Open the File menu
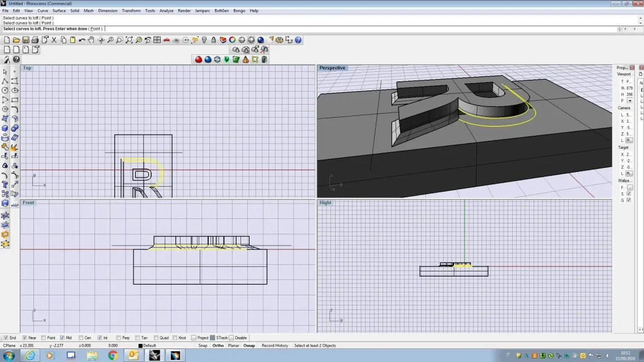Viewport: 644px width, 362px height. point(5,11)
